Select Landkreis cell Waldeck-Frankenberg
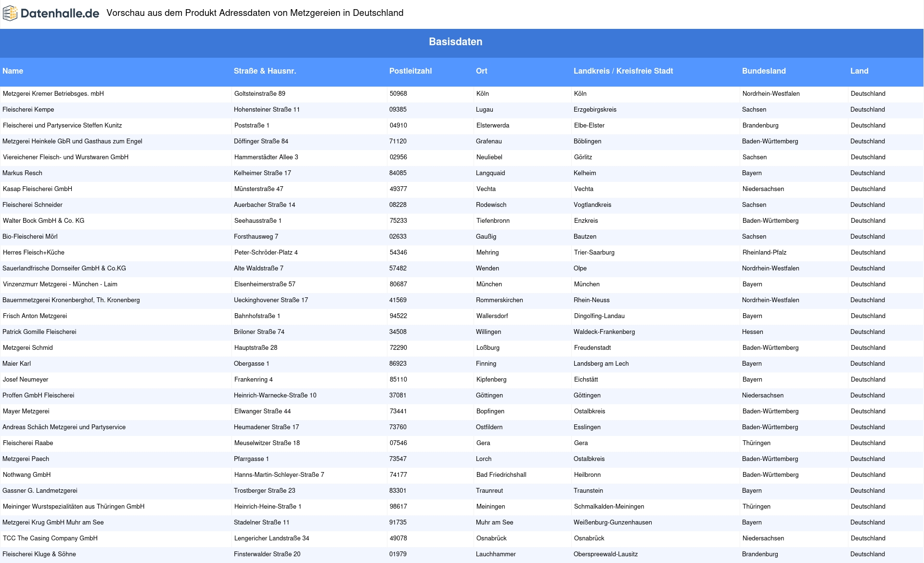This screenshot has width=924, height=563. coord(604,332)
